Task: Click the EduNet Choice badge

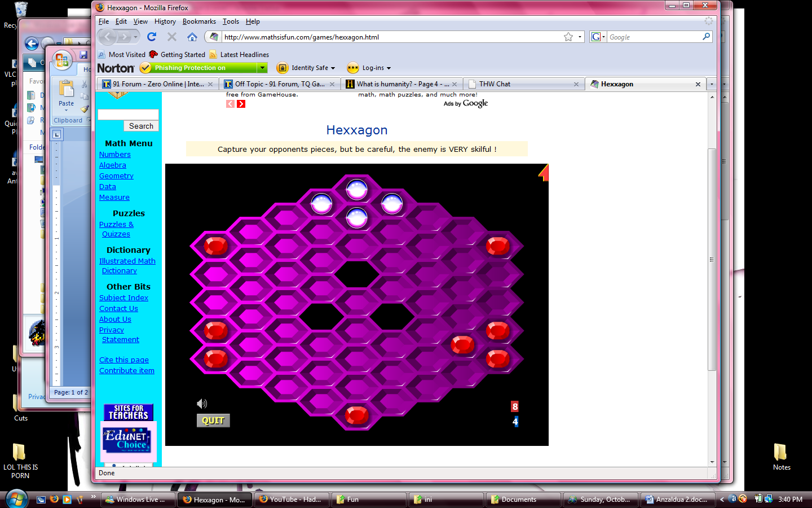Action: click(129, 440)
